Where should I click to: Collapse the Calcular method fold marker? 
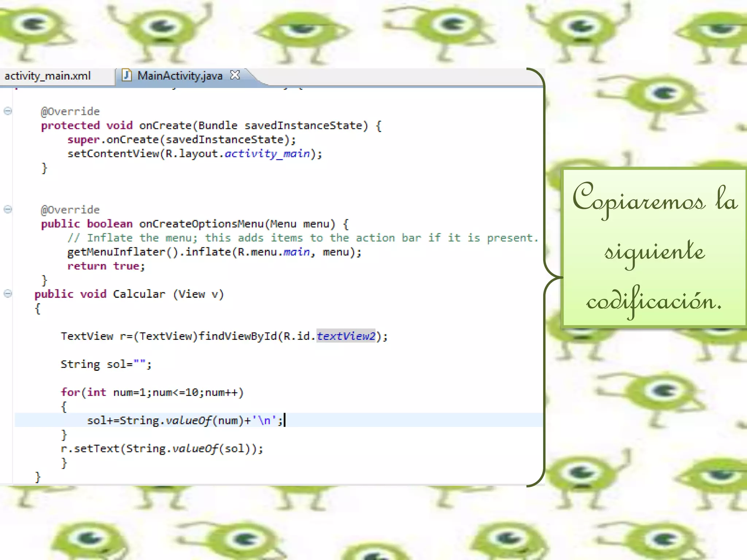(x=8, y=293)
